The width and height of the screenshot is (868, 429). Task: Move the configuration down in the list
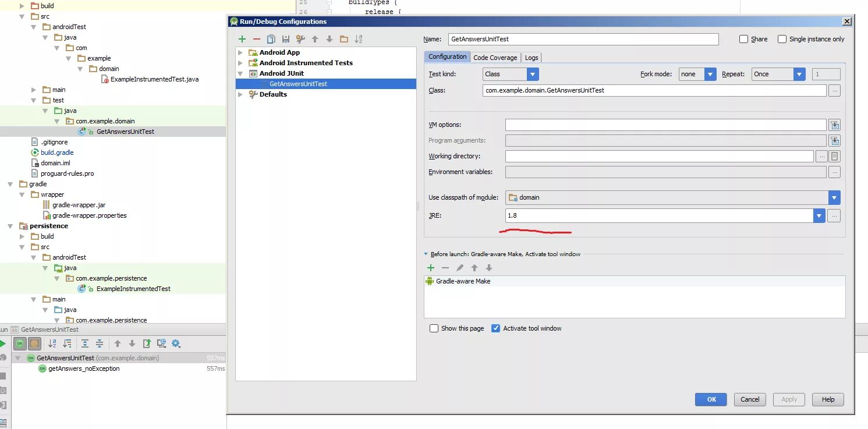[330, 39]
